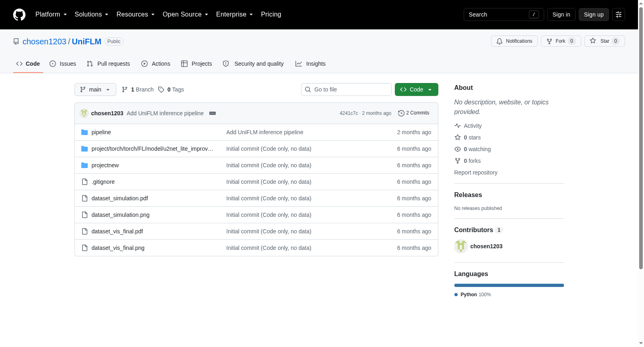Open the Contributors heading link
This screenshot has width=644, height=347.
coord(479,230)
